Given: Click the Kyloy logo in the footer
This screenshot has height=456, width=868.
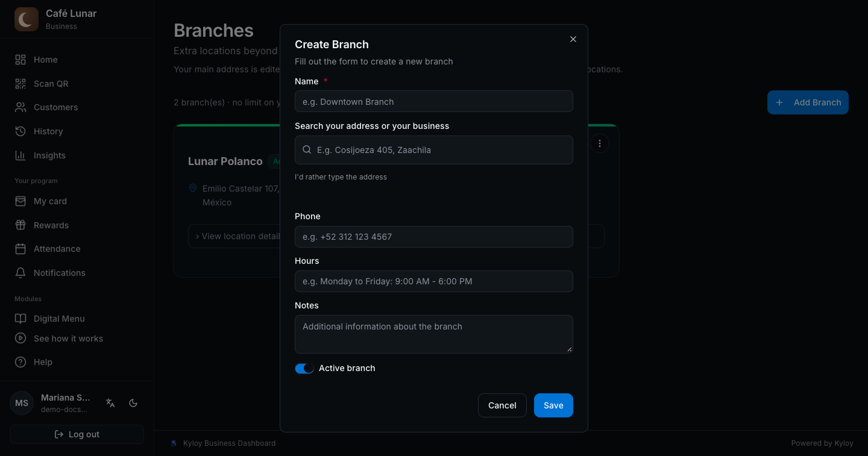Looking at the screenshot, I should click(174, 443).
